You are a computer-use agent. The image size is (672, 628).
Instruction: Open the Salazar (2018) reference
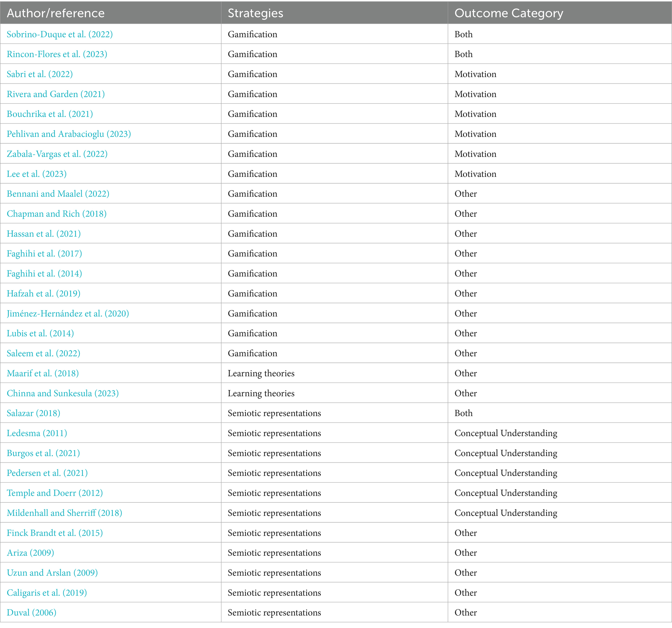point(33,413)
